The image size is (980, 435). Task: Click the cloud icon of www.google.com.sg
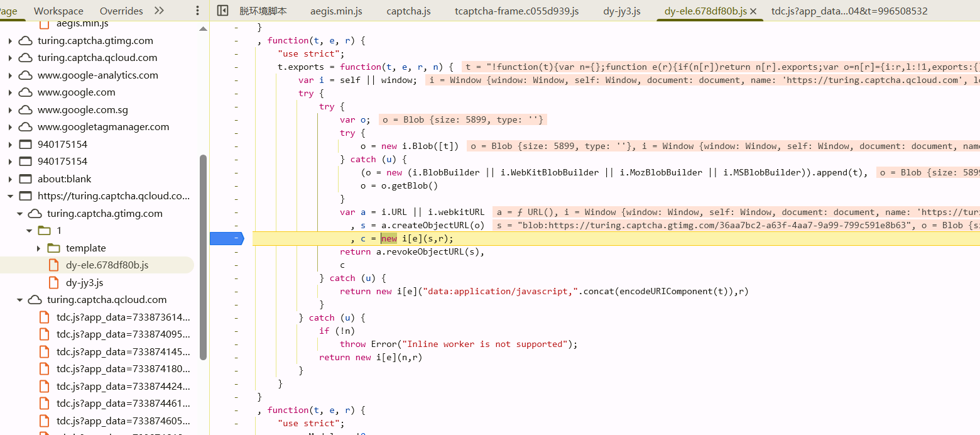26,109
